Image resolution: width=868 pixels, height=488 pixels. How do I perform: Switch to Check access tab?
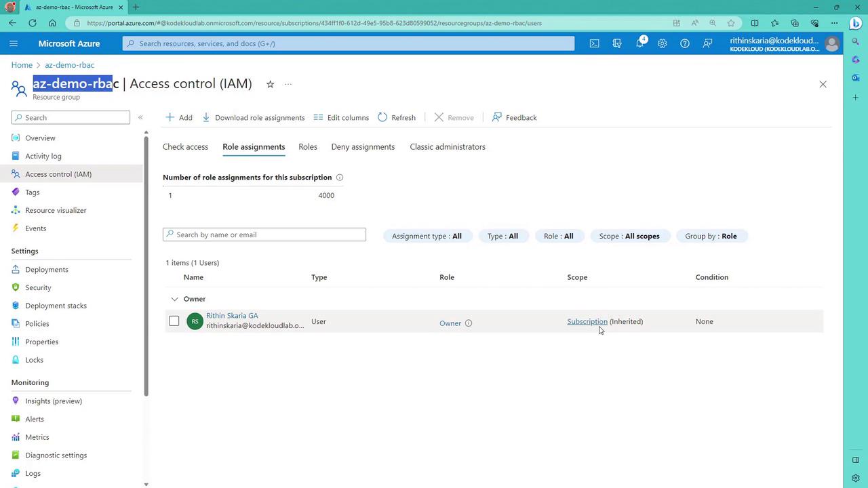185,146
